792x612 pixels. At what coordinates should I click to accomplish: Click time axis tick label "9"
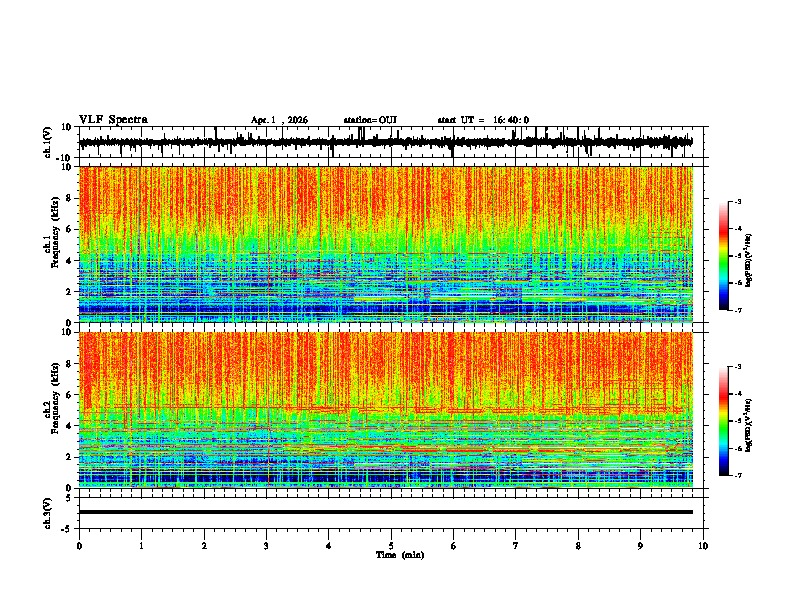tap(640, 546)
